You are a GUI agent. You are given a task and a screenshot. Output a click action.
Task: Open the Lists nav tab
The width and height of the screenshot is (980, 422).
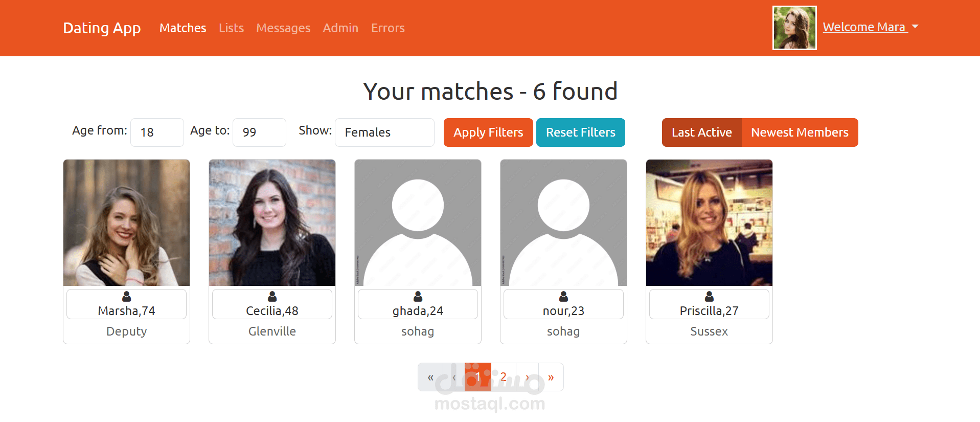click(231, 28)
